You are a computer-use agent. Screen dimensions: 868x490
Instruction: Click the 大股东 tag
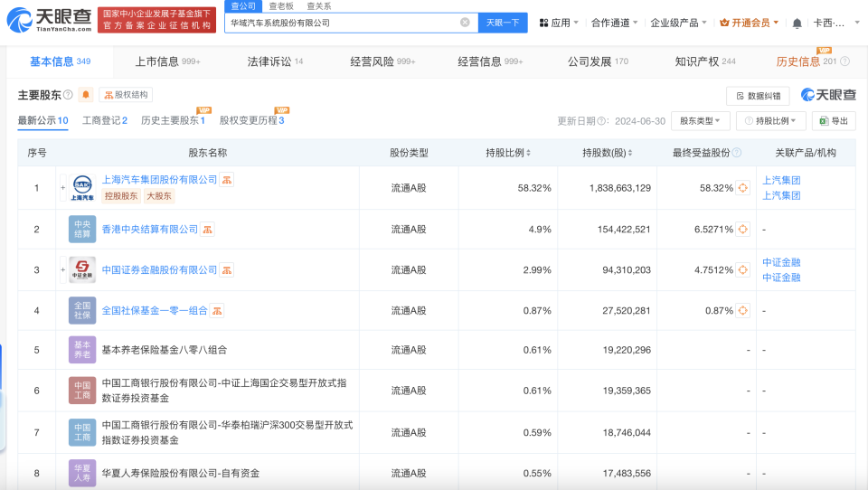coord(159,196)
